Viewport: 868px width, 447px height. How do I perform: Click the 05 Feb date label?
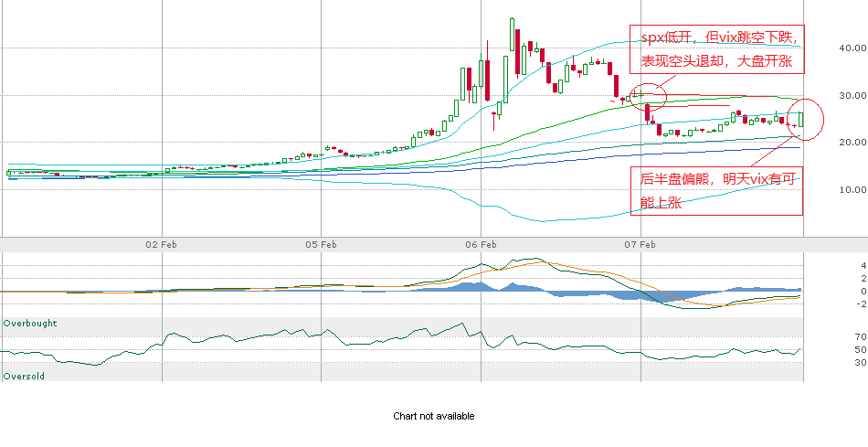tap(322, 244)
